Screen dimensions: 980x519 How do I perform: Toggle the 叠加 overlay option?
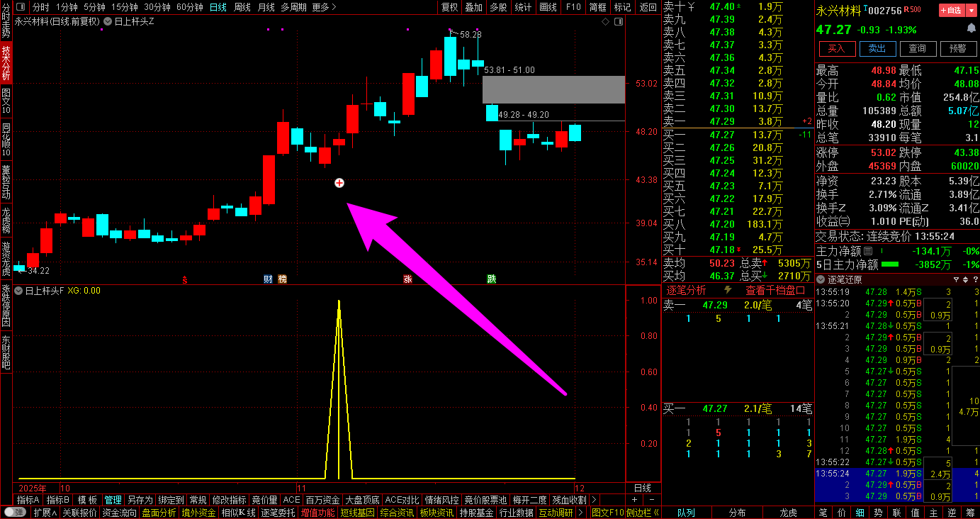pyautogui.click(x=473, y=7)
